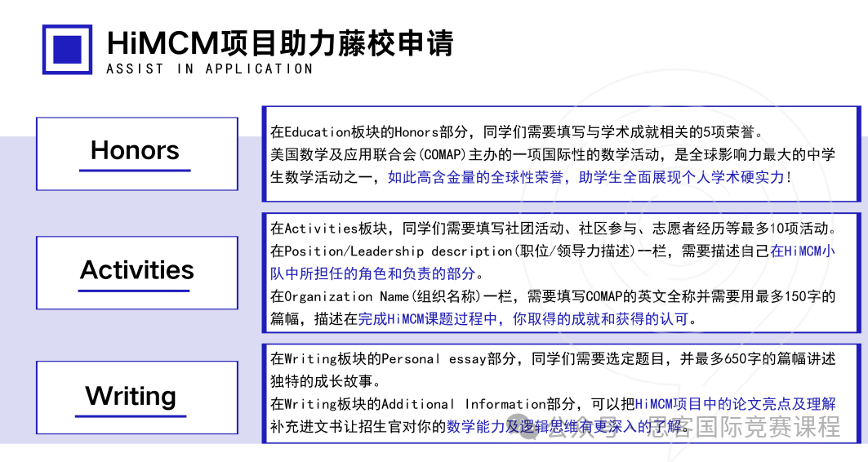This screenshot has width=868, height=462.
Task: Select the Writing box
Action: click(x=136, y=398)
